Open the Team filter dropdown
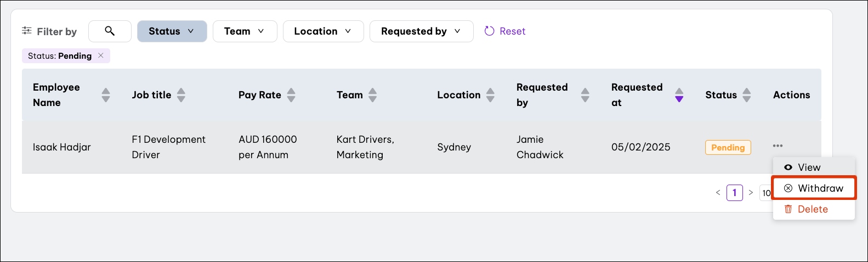 245,31
